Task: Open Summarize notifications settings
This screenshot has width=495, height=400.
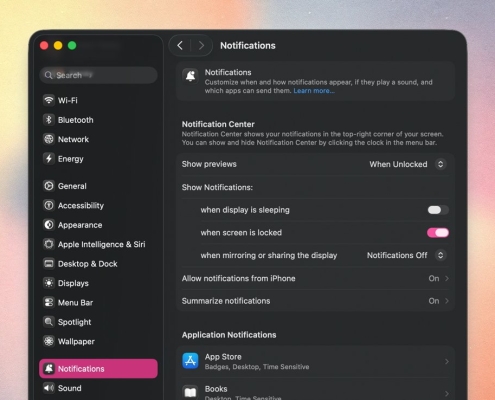Action: click(x=315, y=301)
